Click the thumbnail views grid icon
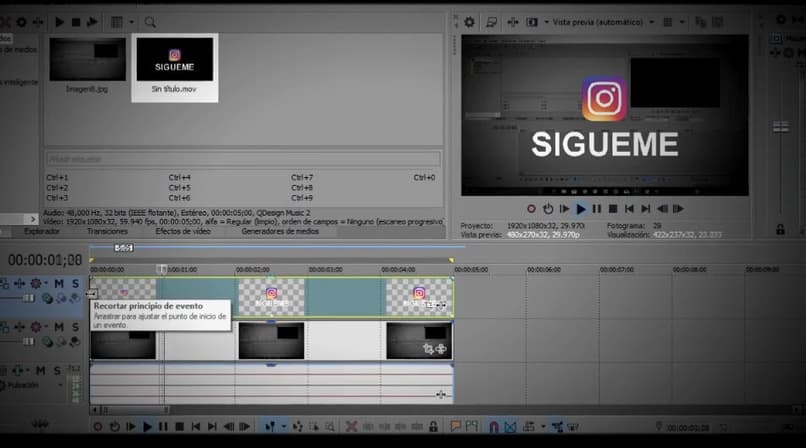This screenshot has height=448, width=806. point(117,22)
